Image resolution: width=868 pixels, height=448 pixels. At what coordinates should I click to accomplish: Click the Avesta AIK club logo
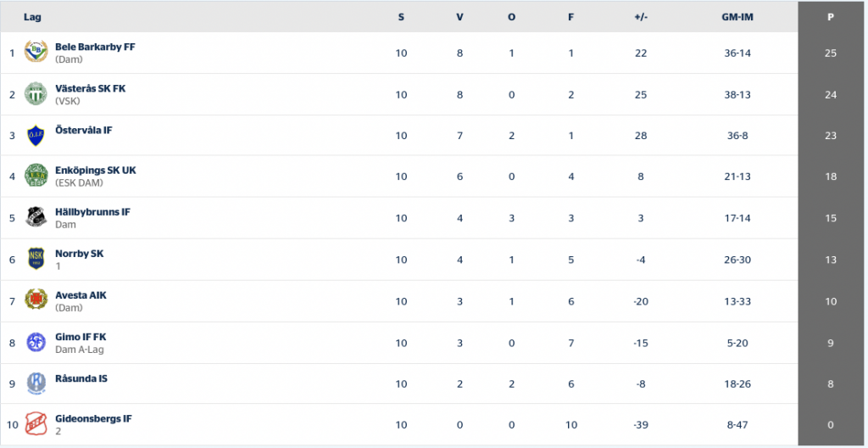pyautogui.click(x=36, y=300)
